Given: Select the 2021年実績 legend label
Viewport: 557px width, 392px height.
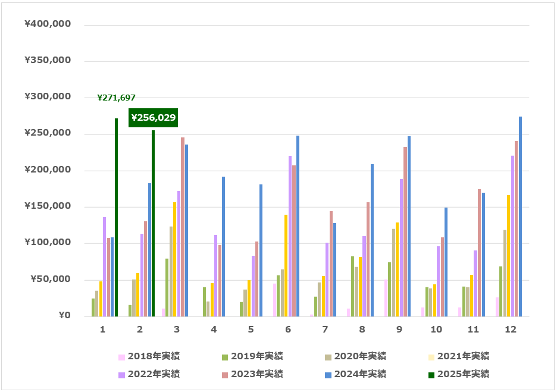Looking at the screenshot, I should click(x=463, y=356).
